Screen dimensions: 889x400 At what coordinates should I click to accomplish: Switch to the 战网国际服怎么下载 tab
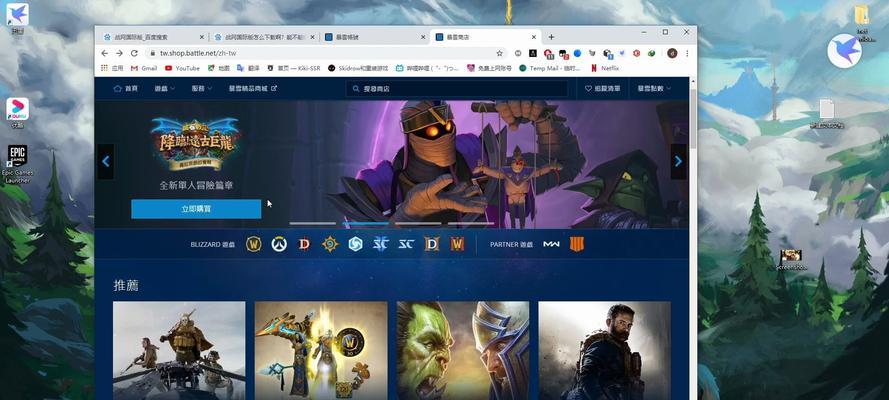265,37
